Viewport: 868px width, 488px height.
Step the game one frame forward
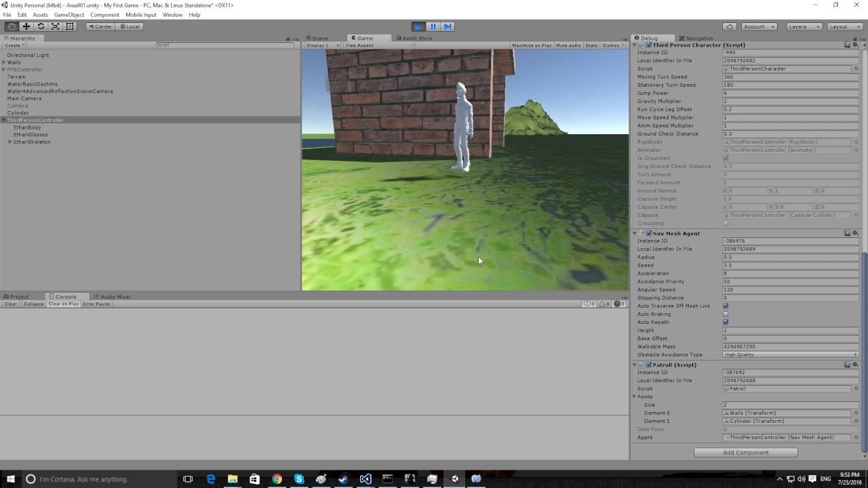449,26
